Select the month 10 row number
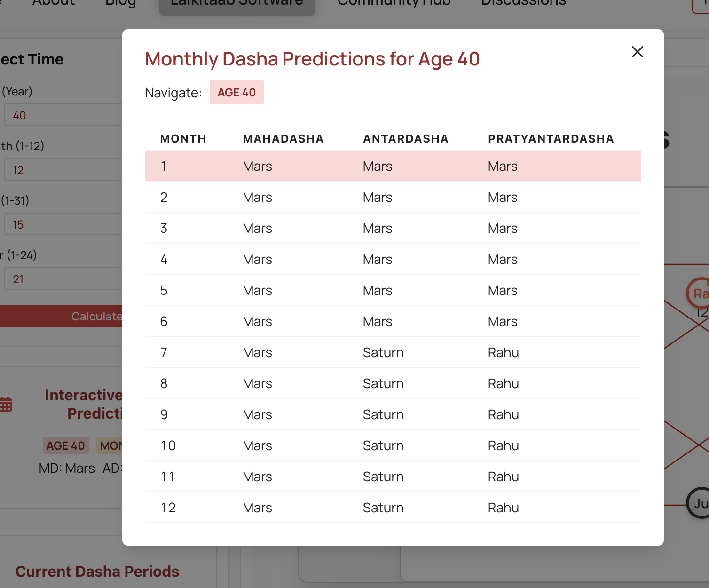709x588 pixels. click(x=168, y=445)
